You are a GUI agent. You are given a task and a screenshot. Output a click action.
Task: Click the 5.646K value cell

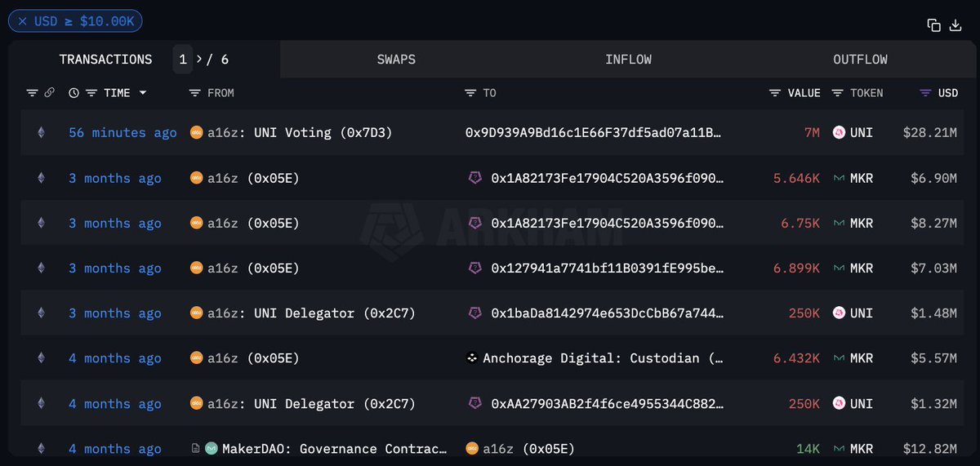tap(796, 178)
